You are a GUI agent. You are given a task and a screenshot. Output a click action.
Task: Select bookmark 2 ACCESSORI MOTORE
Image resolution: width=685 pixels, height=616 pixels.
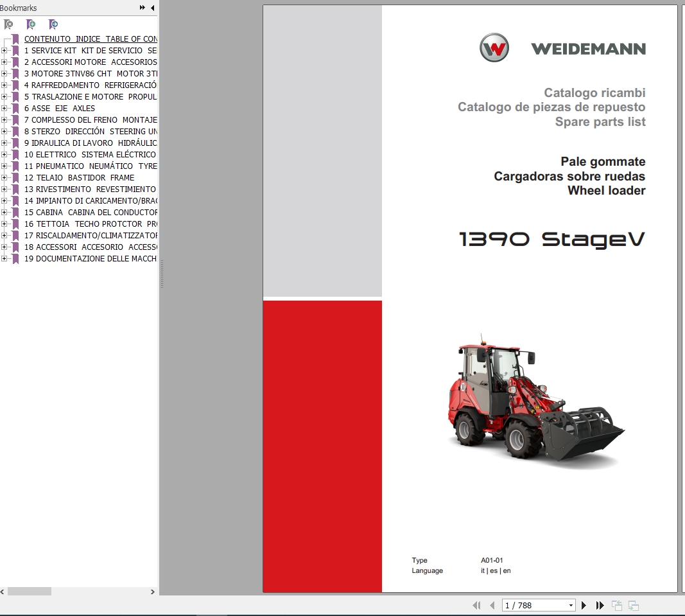pos(91,62)
